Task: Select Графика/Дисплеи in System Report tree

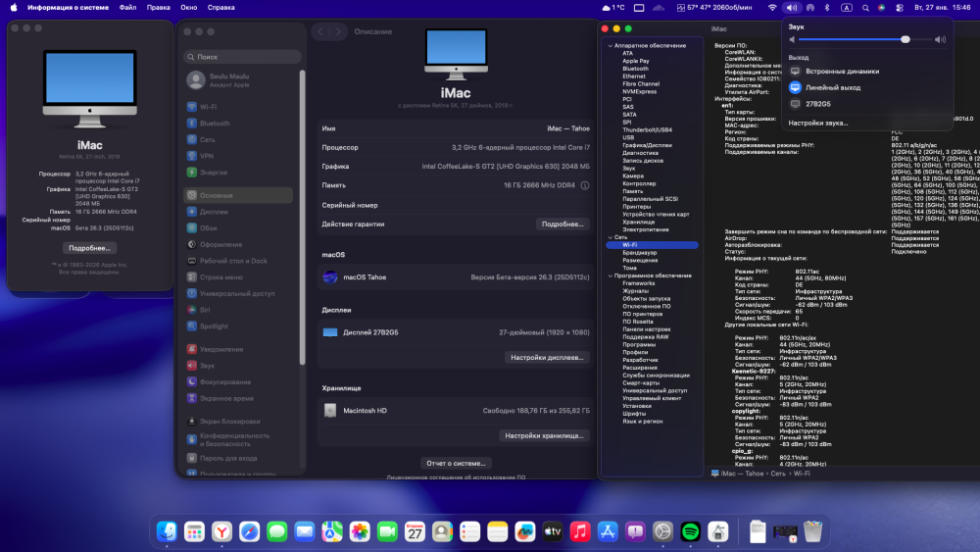Action: pyautogui.click(x=647, y=145)
